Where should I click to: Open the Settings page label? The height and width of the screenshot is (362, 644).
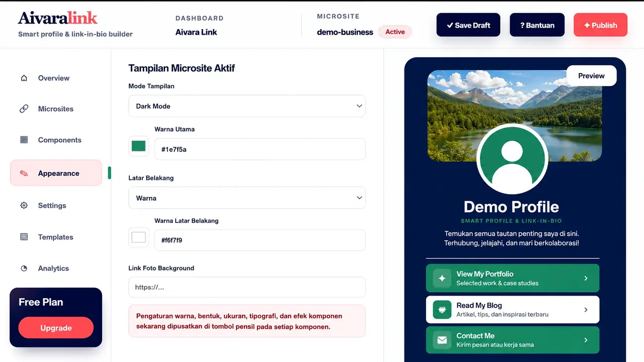click(x=52, y=206)
